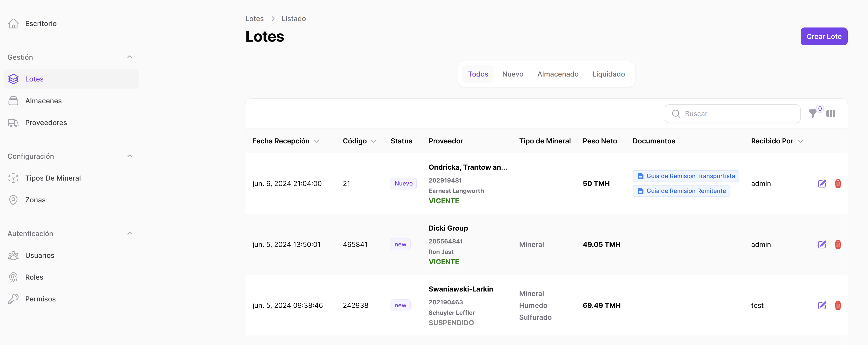
Task: Click date jun. 6, 2024 21:04:00
Action: click(287, 184)
